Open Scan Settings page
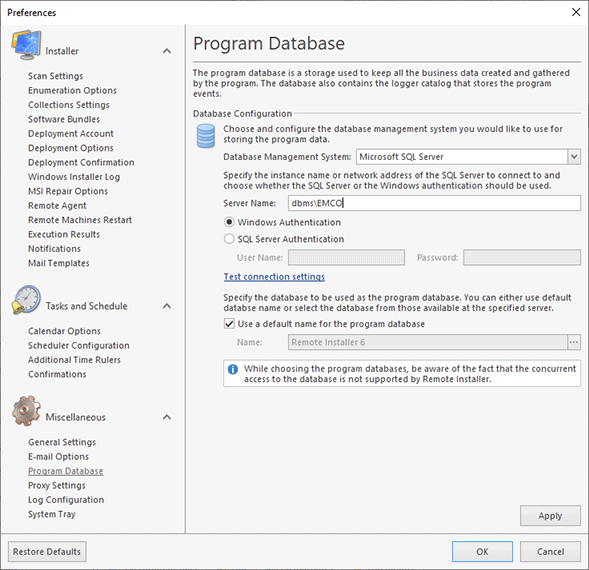The width and height of the screenshot is (589, 570). pyautogui.click(x=56, y=76)
